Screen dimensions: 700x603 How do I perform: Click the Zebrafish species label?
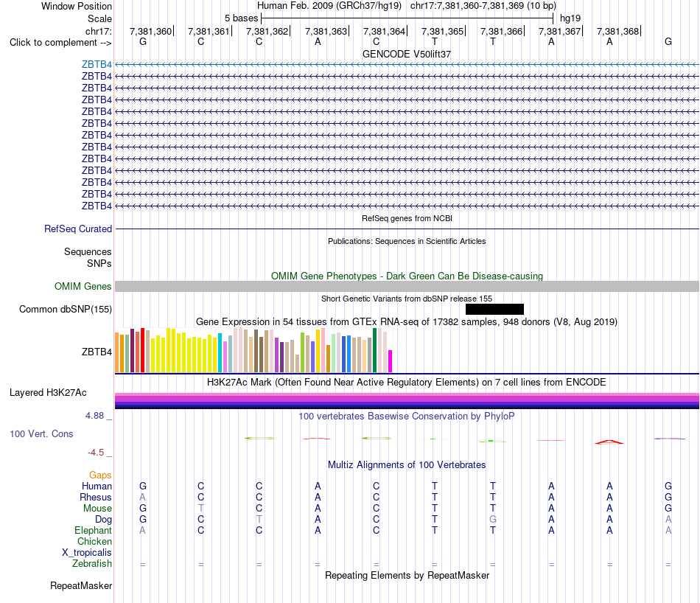tap(92, 564)
